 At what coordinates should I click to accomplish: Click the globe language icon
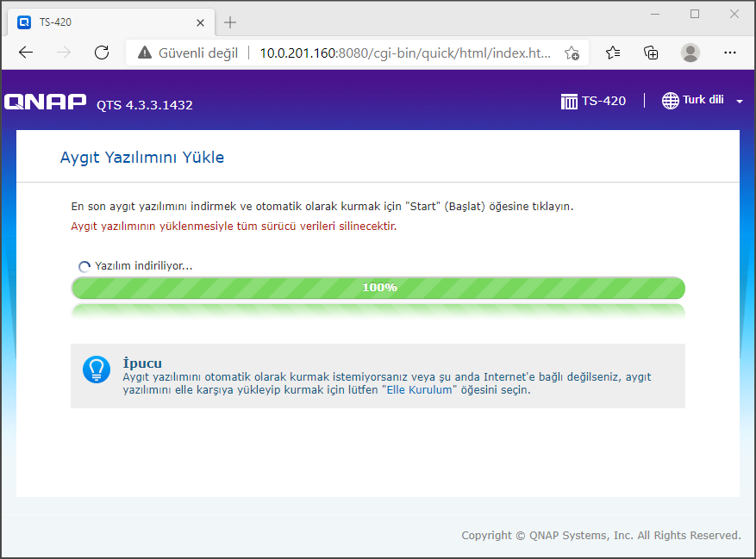click(x=670, y=101)
